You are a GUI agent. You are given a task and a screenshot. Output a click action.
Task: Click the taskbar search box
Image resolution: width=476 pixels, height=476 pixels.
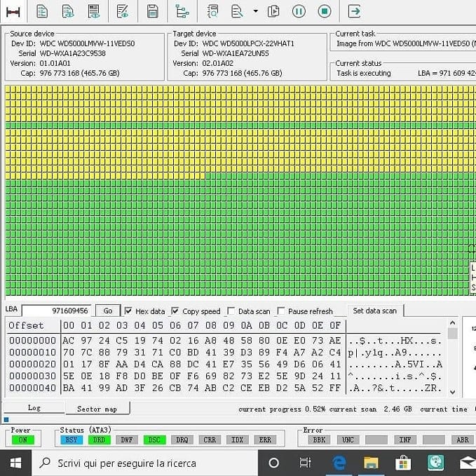(x=145, y=463)
